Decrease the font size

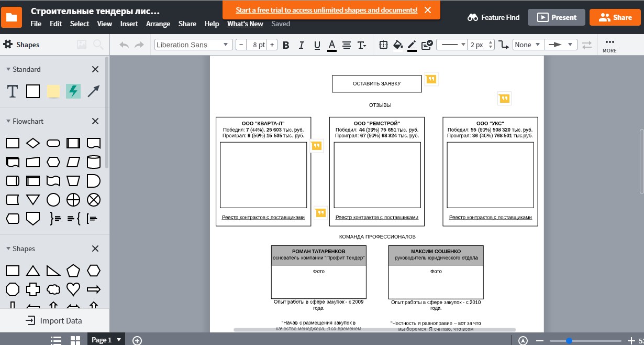coord(241,45)
